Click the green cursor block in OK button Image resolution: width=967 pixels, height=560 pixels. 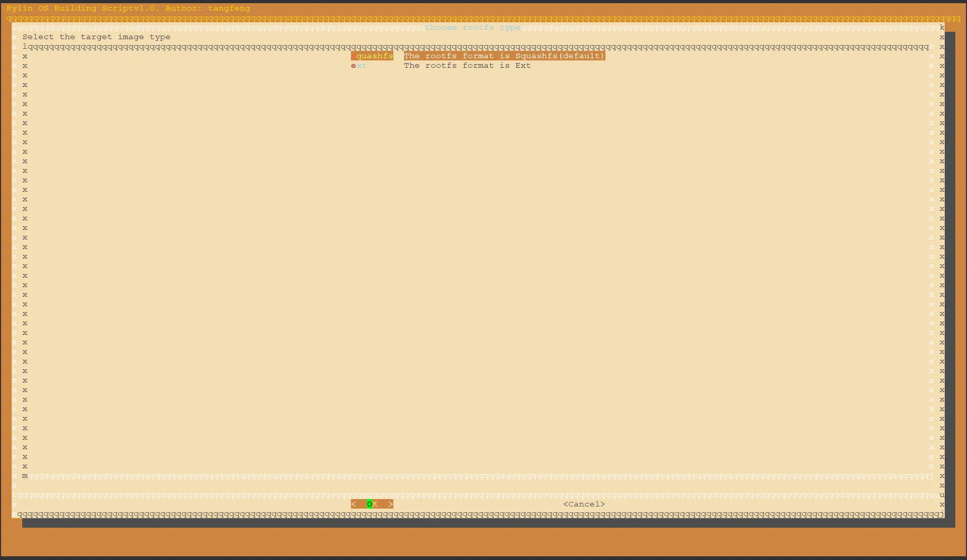[x=370, y=504]
